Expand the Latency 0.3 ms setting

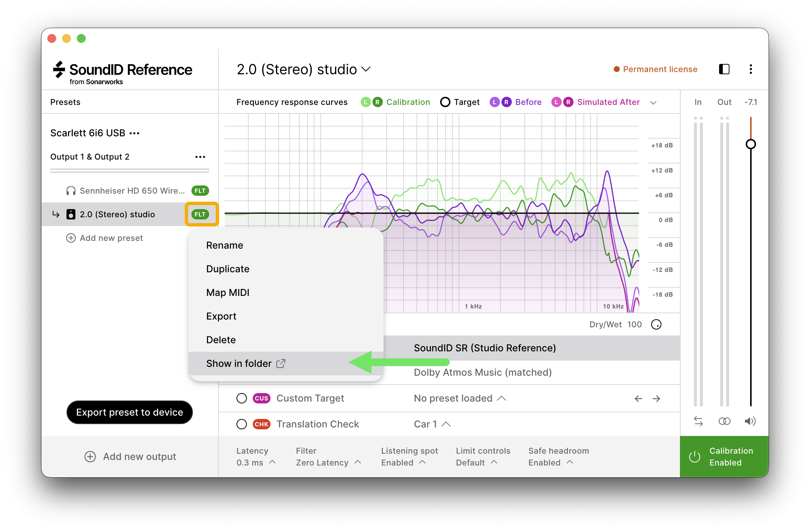pos(256,457)
